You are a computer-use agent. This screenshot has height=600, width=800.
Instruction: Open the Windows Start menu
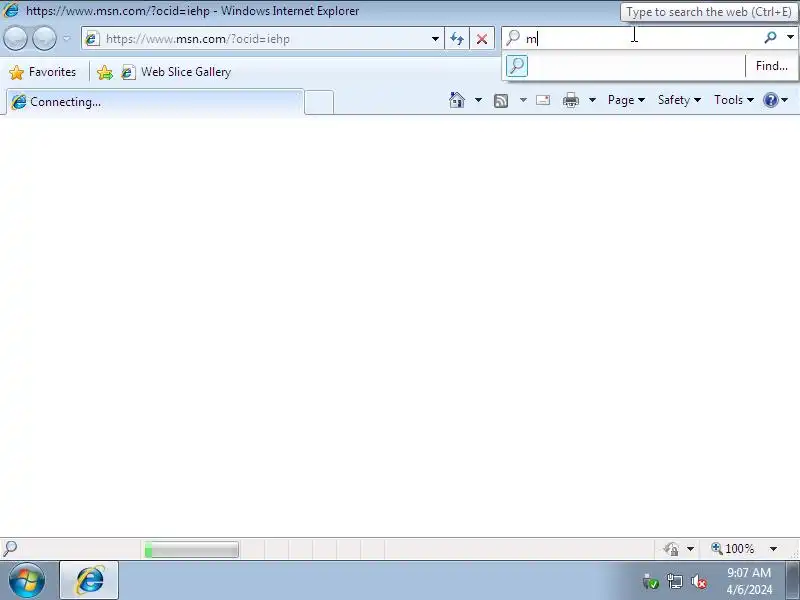coord(27,581)
